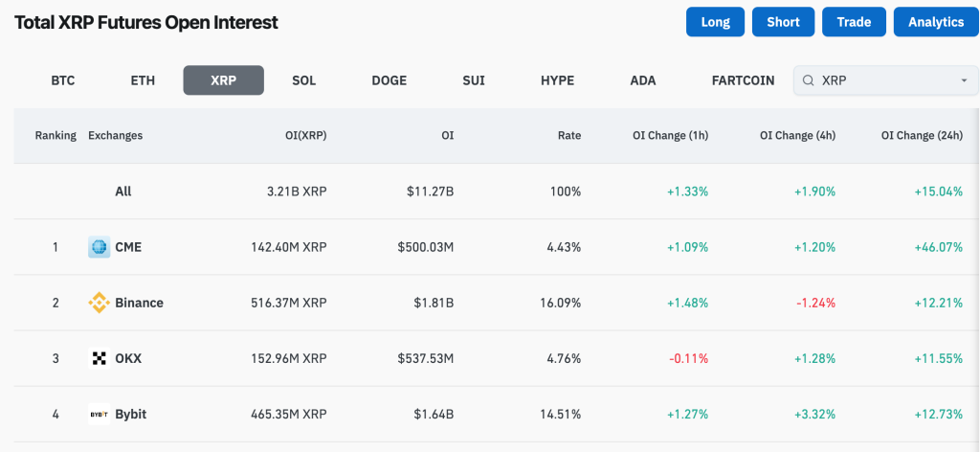The height and width of the screenshot is (452, 980).
Task: Click the Long button
Action: click(x=716, y=22)
